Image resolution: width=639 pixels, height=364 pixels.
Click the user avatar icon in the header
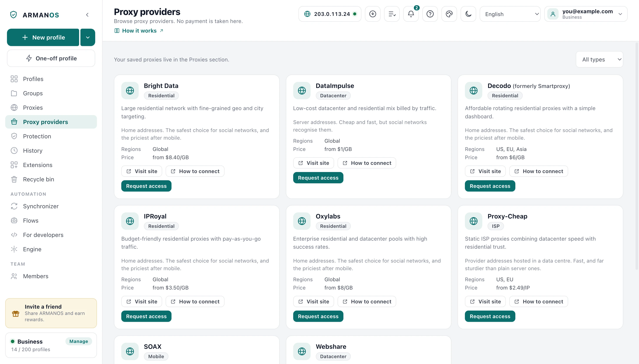553,14
